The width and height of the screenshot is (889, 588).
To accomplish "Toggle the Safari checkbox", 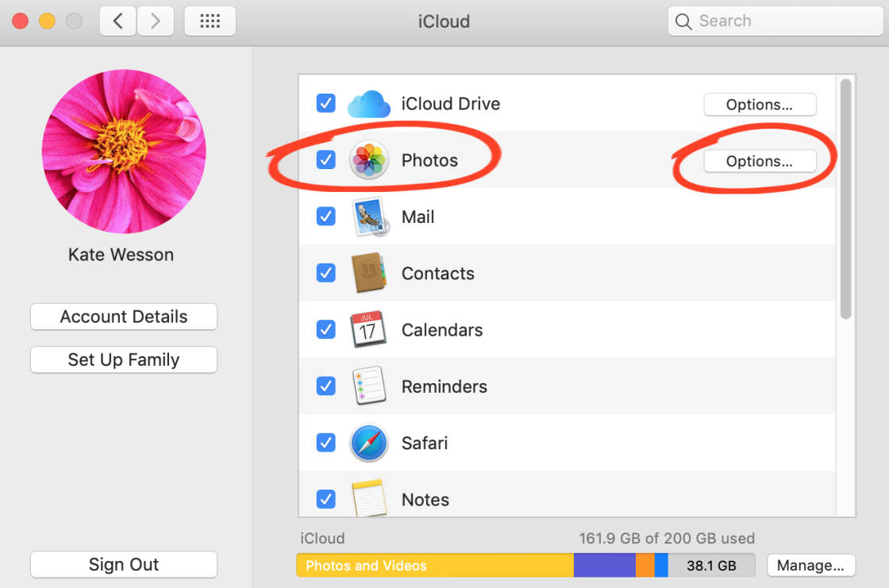I will 326,442.
